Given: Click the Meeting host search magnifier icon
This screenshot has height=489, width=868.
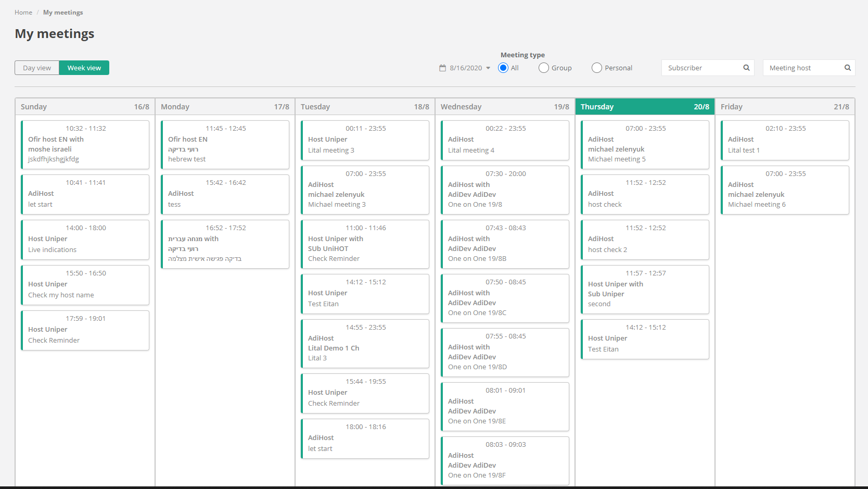Looking at the screenshot, I should [847, 68].
